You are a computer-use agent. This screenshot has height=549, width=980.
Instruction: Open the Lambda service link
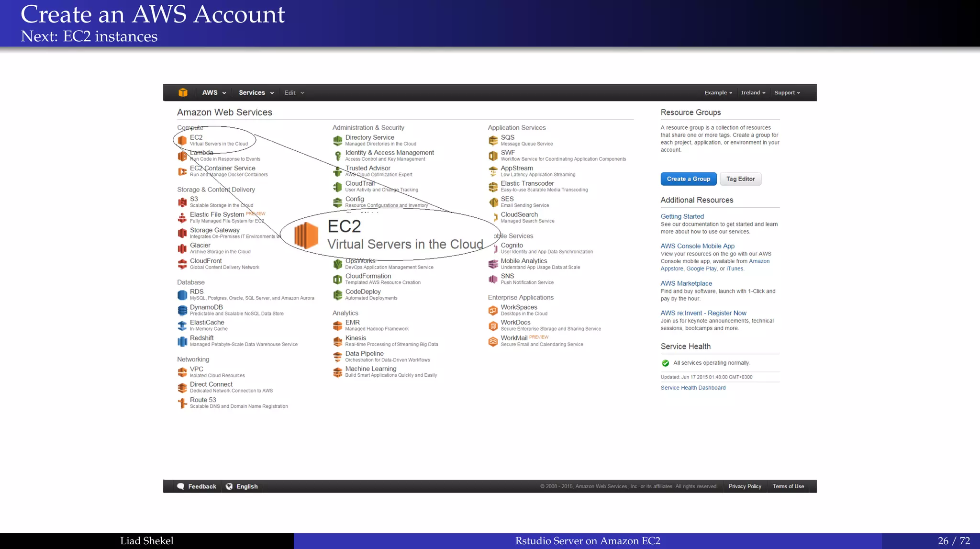pos(201,153)
